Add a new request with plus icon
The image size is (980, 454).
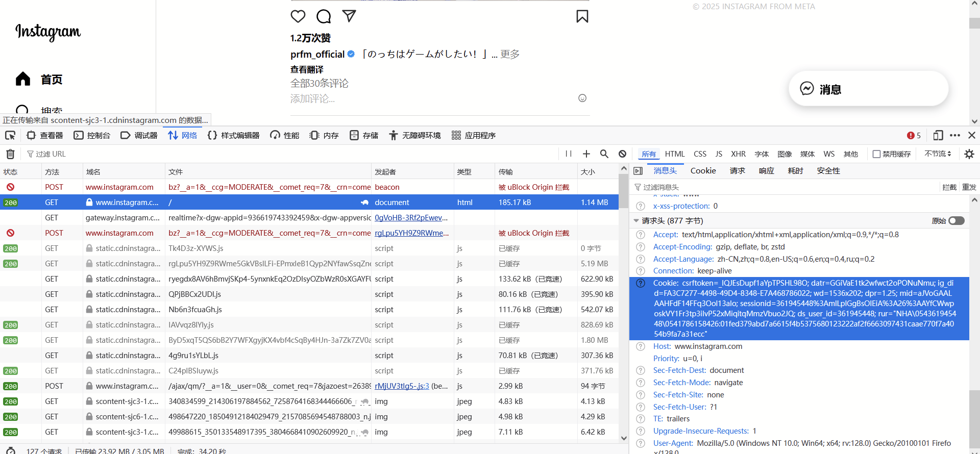coord(586,154)
